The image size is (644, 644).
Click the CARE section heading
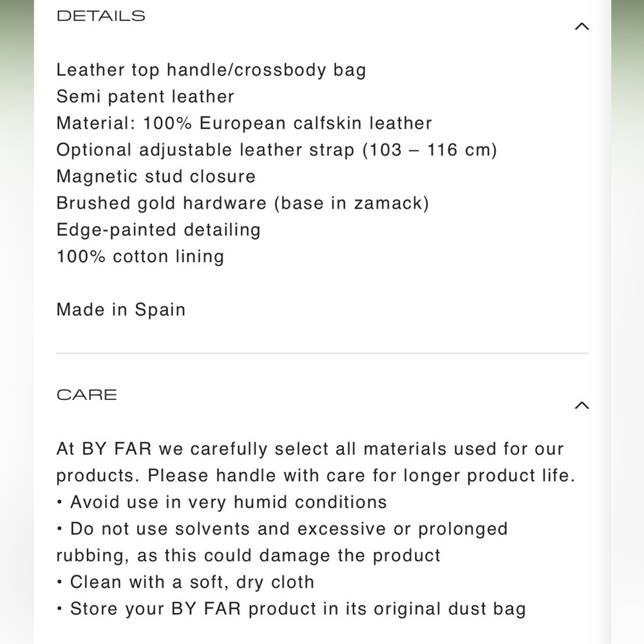pyautogui.click(x=87, y=395)
